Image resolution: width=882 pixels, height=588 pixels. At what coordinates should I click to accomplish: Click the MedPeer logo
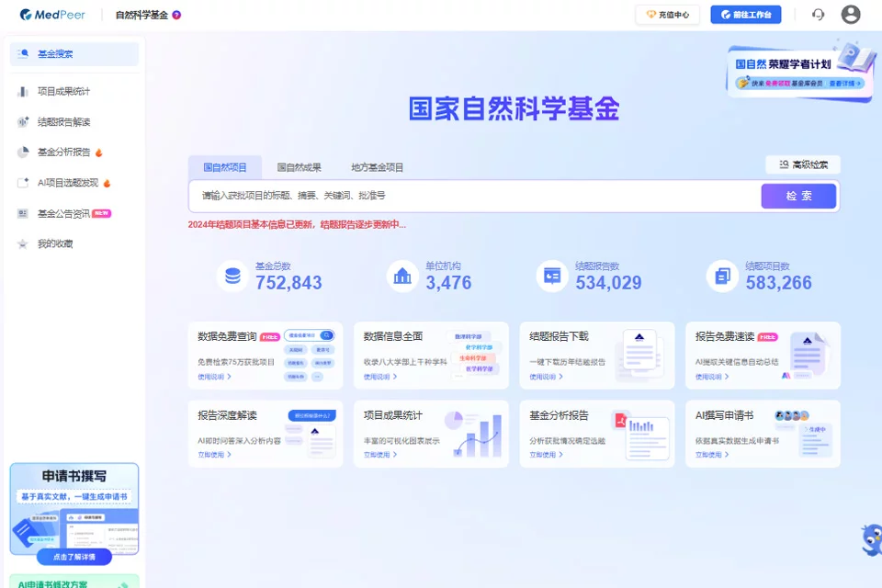click(51, 15)
